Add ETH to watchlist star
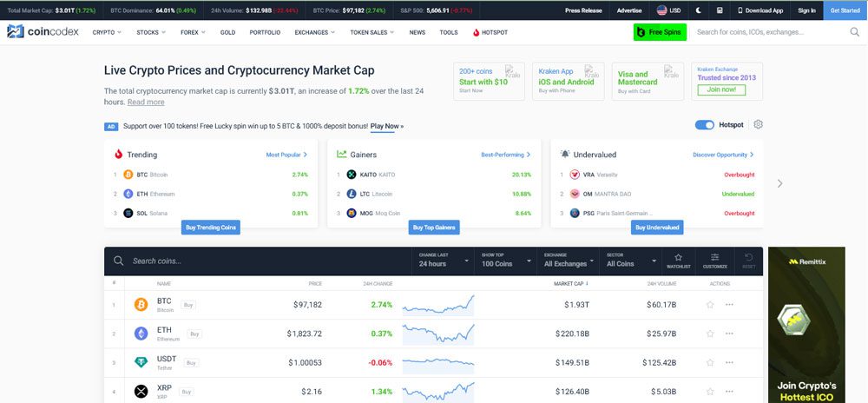Viewport: 868px width, 403px height. tap(710, 334)
